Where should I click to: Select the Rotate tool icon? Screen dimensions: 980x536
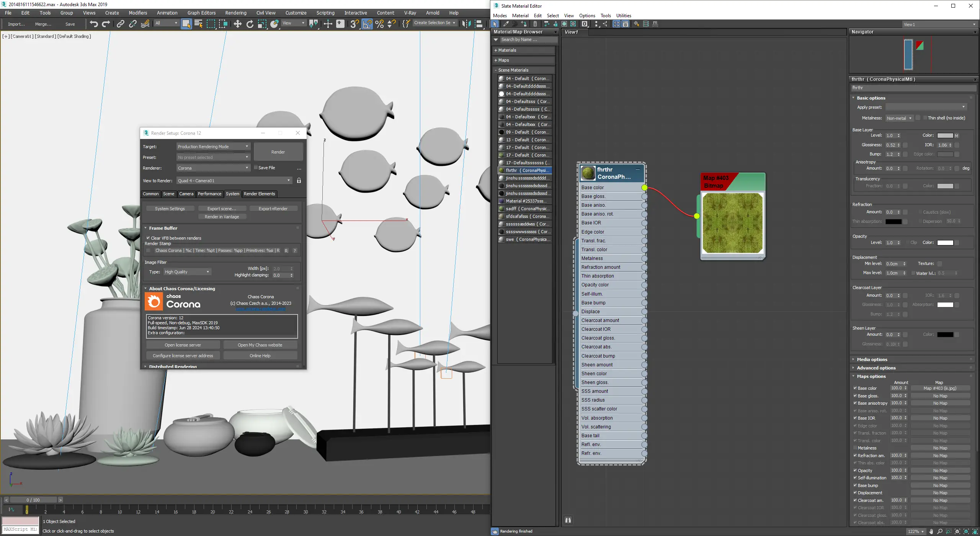(x=250, y=24)
